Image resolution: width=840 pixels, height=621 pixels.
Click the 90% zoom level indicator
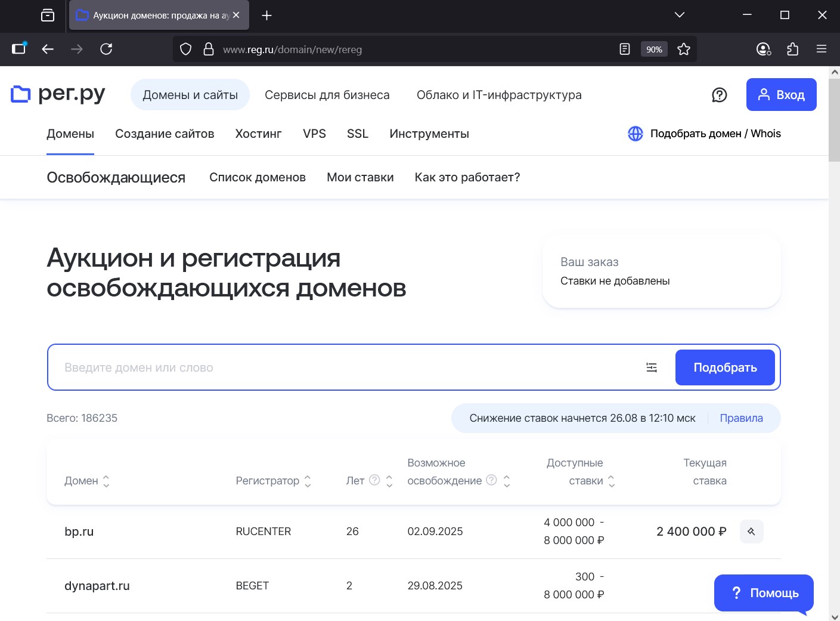653,49
